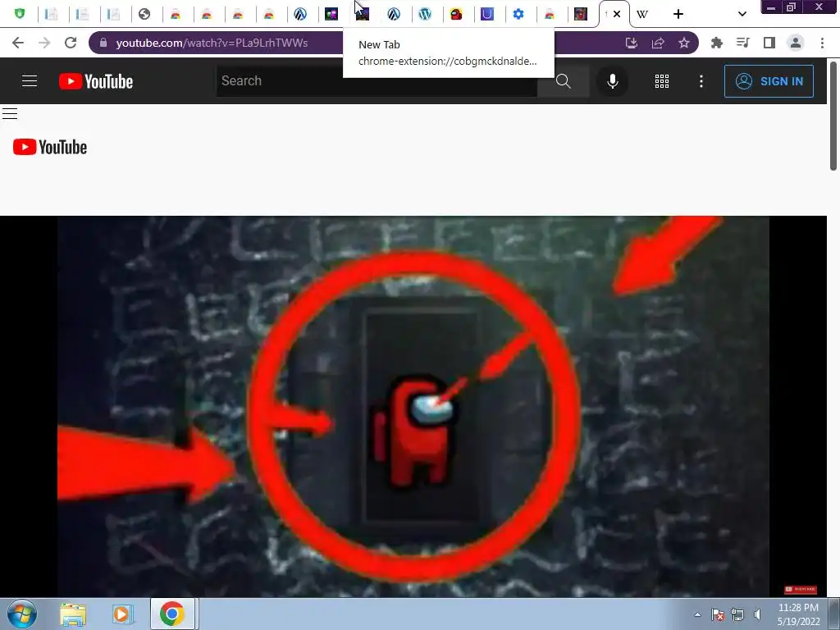Open a new browser tab

point(678,14)
